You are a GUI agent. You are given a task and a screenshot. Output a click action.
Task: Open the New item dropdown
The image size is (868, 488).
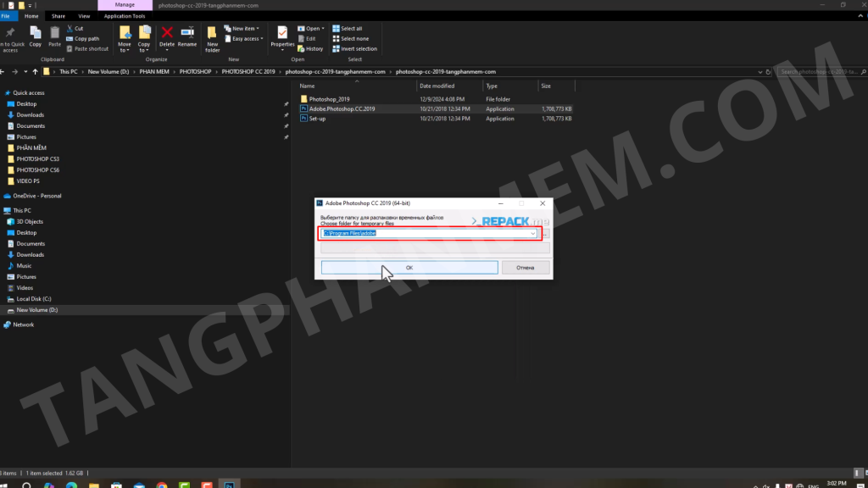pyautogui.click(x=248, y=28)
